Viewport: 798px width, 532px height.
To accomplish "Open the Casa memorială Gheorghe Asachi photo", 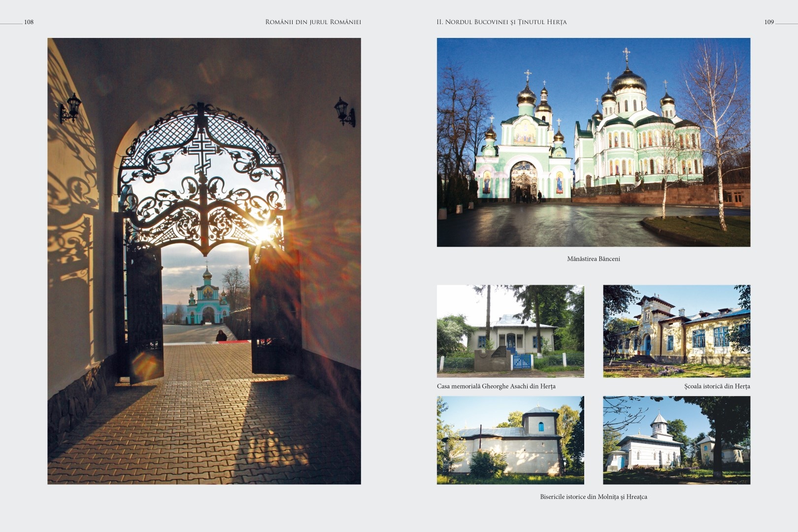I will [510, 331].
